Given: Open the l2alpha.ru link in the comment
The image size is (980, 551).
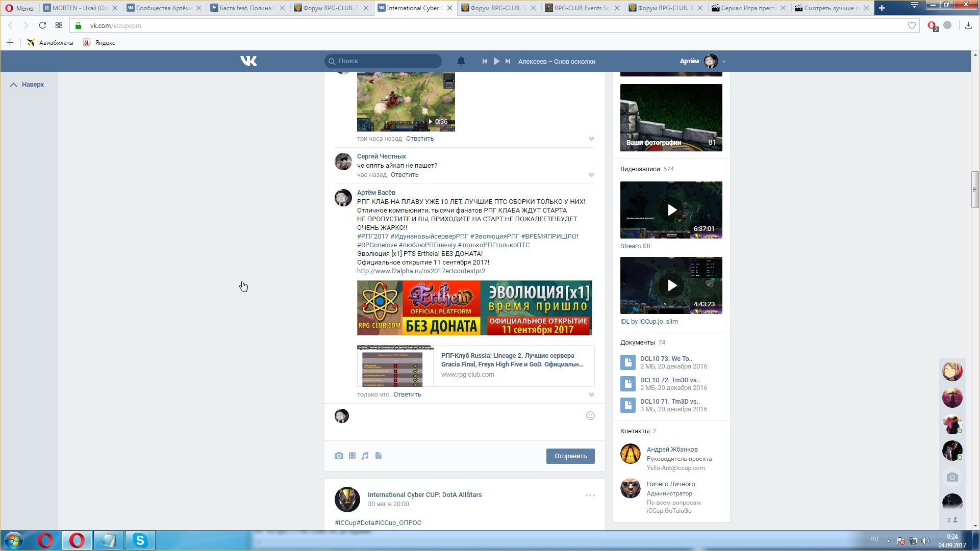Looking at the screenshot, I should [421, 271].
